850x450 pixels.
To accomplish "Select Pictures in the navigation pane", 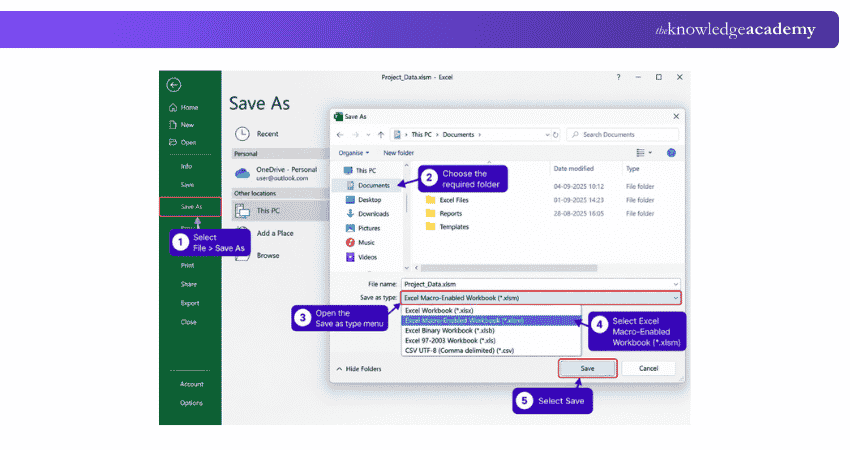I will [x=363, y=228].
